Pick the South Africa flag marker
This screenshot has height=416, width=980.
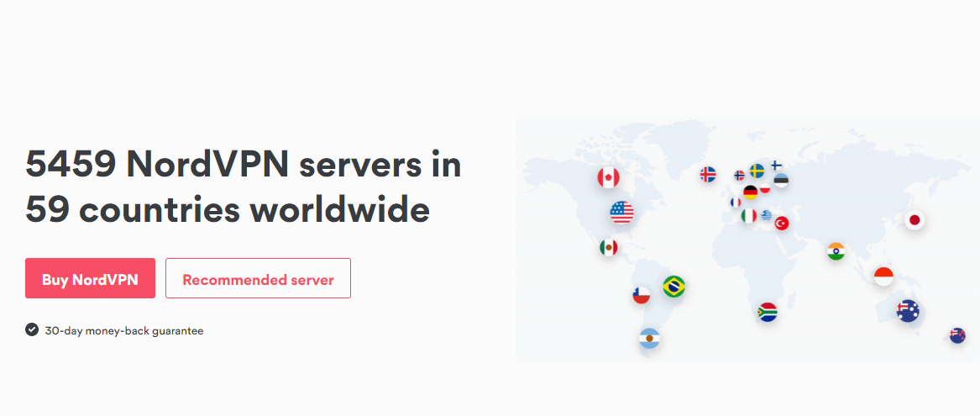(x=768, y=312)
